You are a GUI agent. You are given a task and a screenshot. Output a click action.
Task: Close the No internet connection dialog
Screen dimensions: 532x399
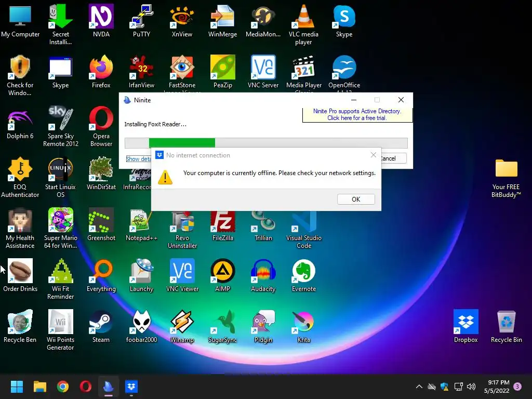tap(373, 155)
